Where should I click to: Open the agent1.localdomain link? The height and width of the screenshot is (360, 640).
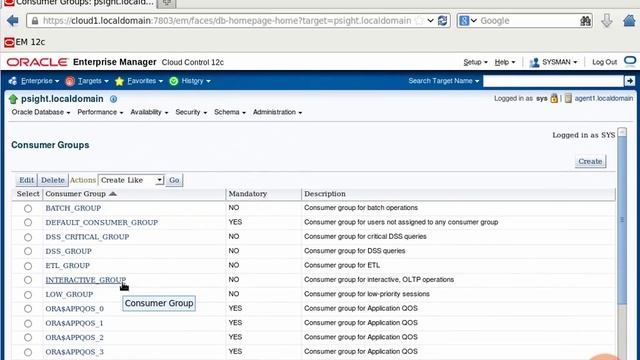click(x=604, y=98)
